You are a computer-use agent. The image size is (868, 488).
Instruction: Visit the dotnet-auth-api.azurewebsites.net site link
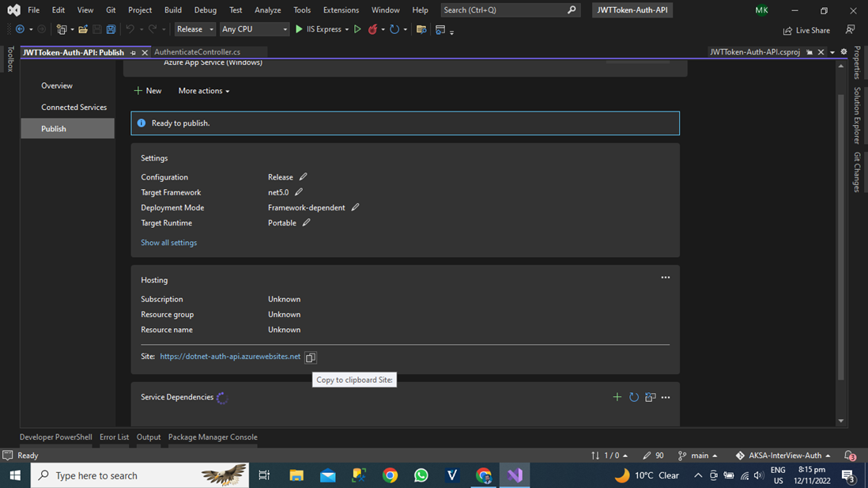[229, 356]
